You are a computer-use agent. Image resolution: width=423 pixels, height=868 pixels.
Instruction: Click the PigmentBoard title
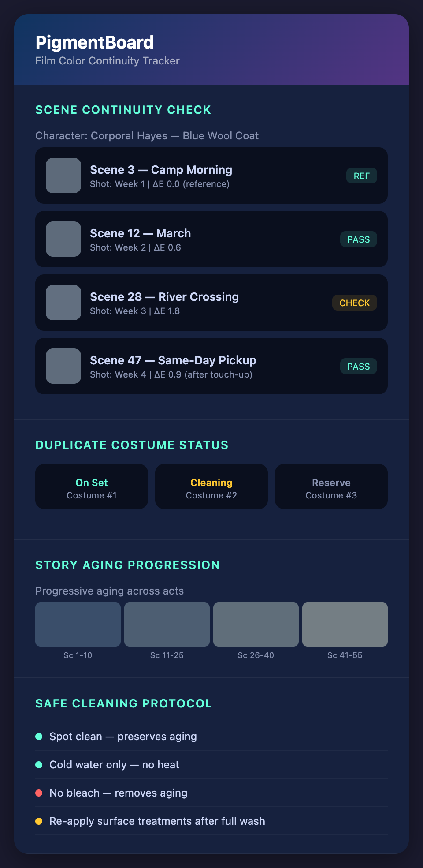(95, 43)
